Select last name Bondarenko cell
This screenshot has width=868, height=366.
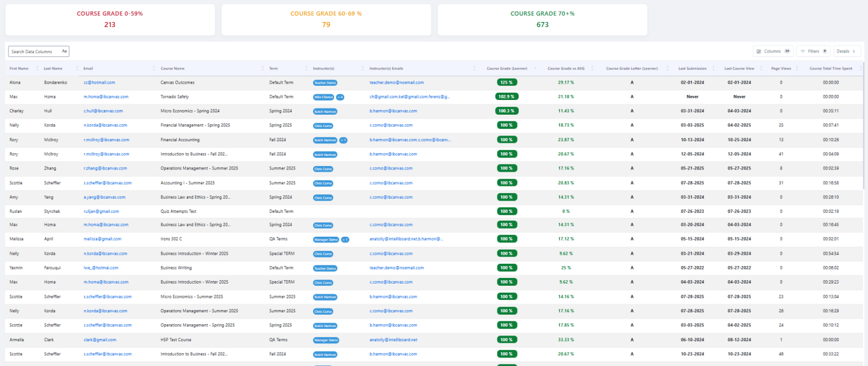tap(55, 82)
